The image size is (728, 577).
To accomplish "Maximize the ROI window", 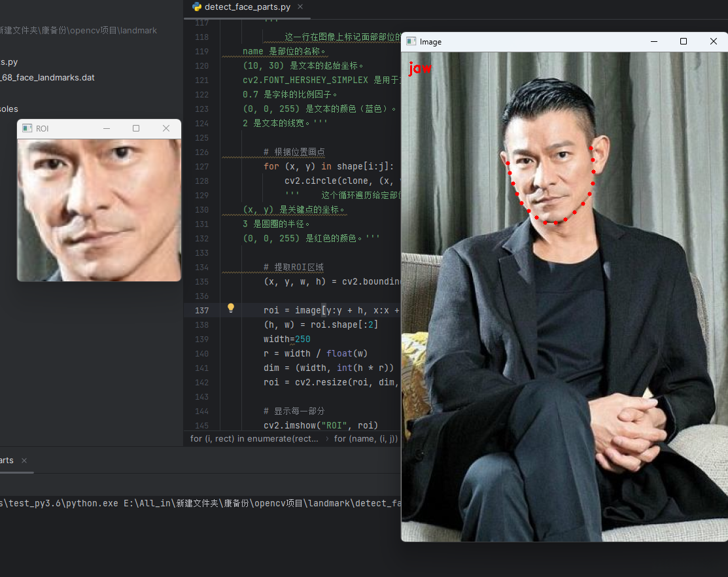I will 136,128.
